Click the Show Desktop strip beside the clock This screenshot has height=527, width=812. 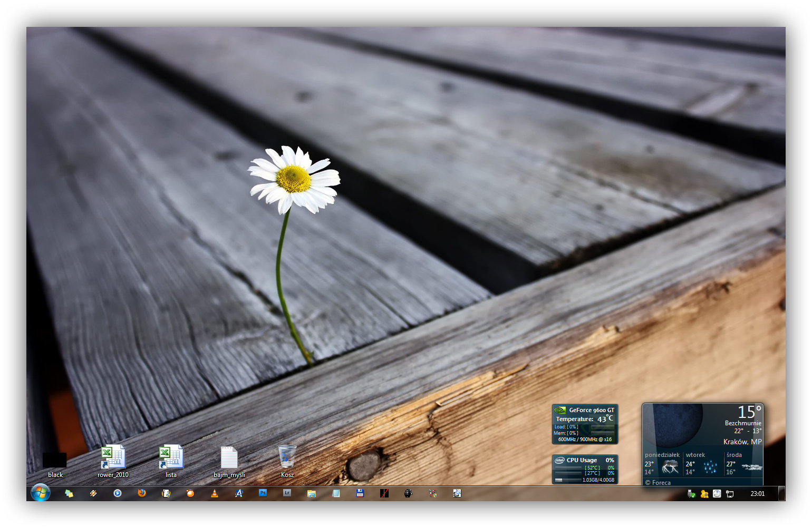point(781,493)
